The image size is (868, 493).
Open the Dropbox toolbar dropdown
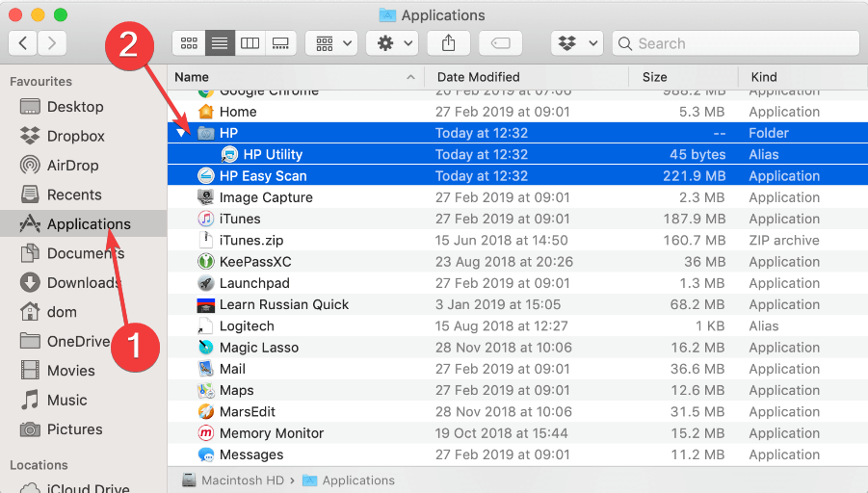point(577,43)
